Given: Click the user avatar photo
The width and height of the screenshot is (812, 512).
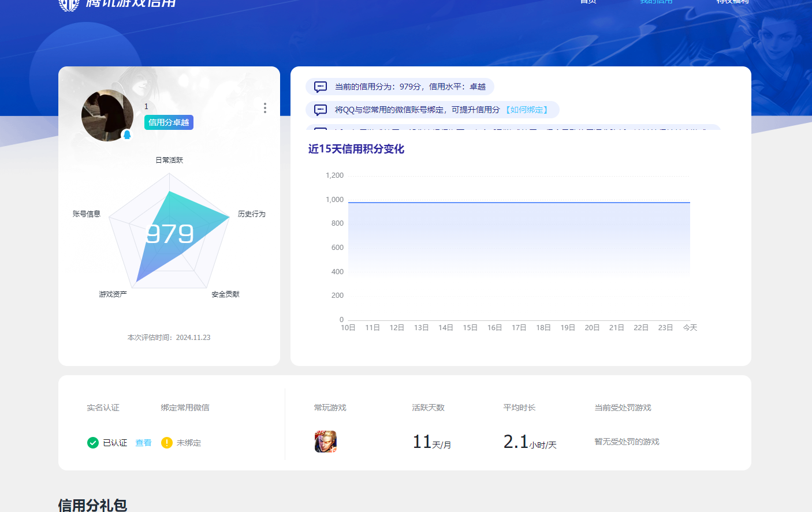Looking at the screenshot, I should click(107, 115).
